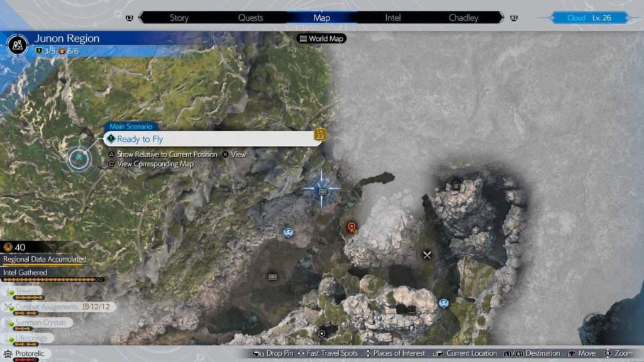Image resolution: width=644 pixels, height=362 pixels.
Task: Click the tower icon on northeast rocks
Action: [x=456, y=186]
